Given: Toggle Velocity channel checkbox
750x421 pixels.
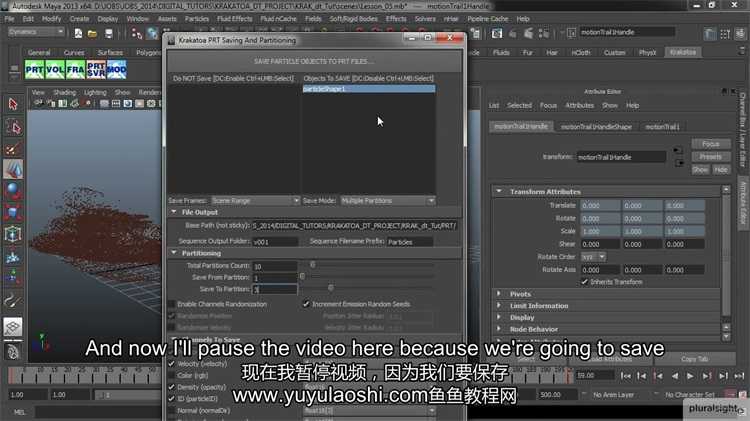Looking at the screenshot, I should 171,364.
